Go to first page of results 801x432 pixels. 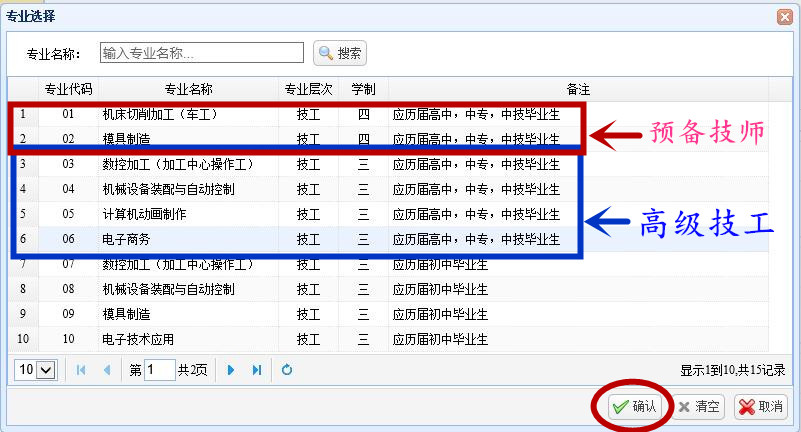(82, 370)
